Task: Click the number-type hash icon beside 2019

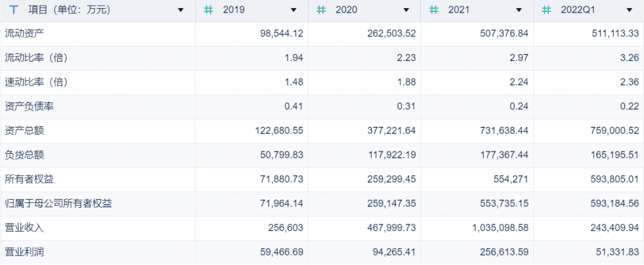Action: 209,10
